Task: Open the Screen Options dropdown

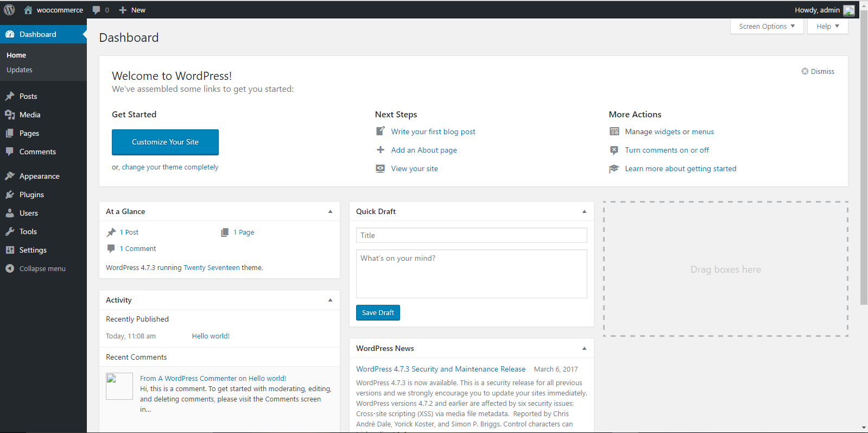Action: click(767, 26)
